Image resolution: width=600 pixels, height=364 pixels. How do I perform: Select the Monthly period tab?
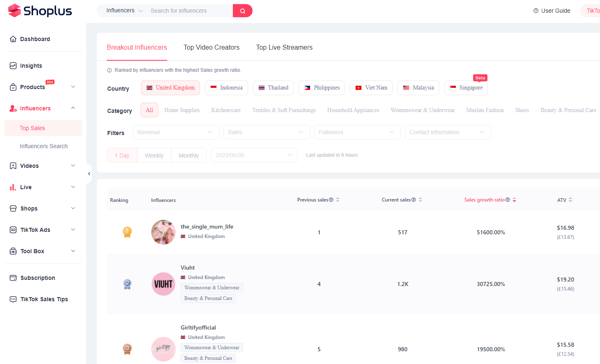189,156
